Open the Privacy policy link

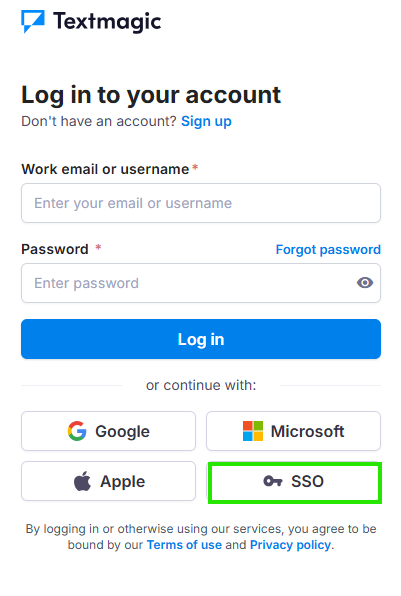pos(290,545)
